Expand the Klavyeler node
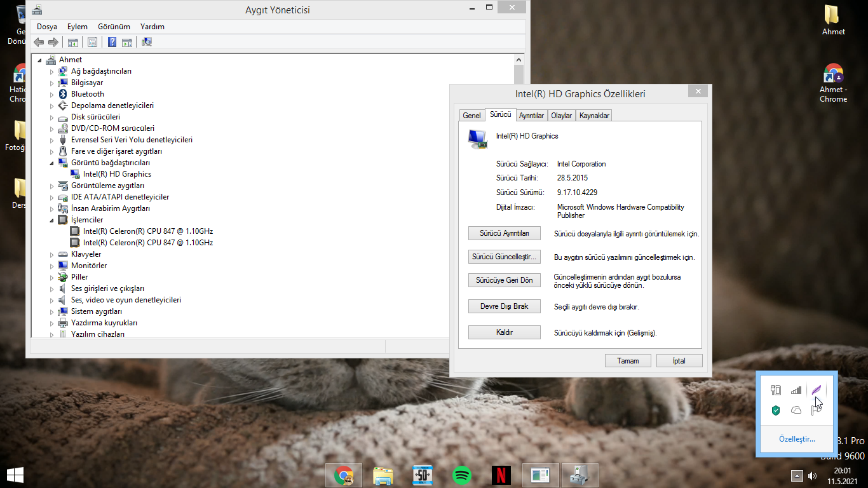Viewport: 868px width, 488px height. point(52,255)
